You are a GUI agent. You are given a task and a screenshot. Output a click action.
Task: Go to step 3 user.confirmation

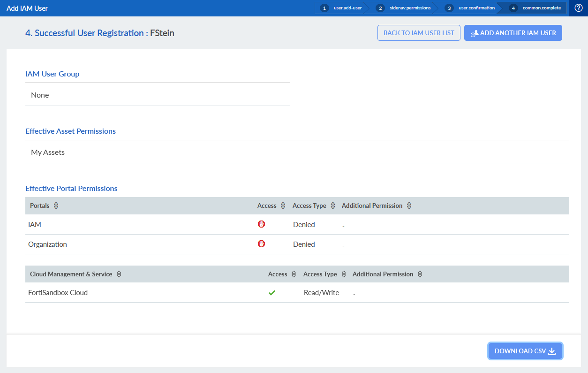pyautogui.click(x=471, y=8)
